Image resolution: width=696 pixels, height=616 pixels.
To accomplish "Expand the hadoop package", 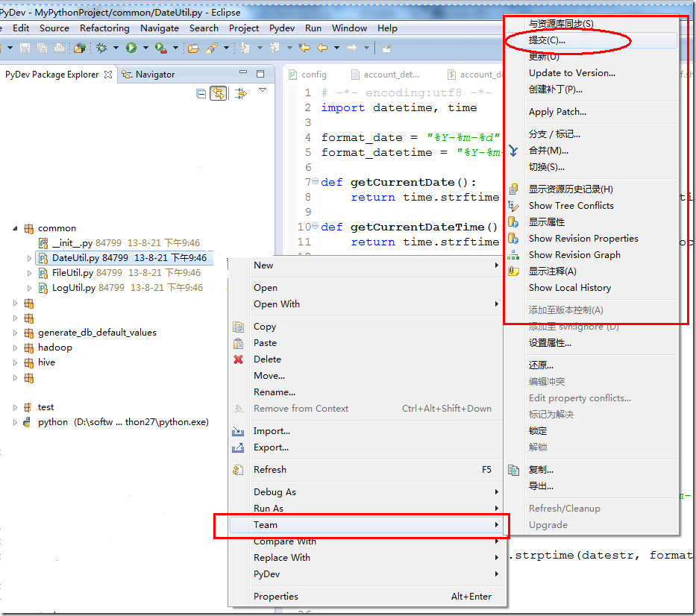I will click(x=15, y=348).
